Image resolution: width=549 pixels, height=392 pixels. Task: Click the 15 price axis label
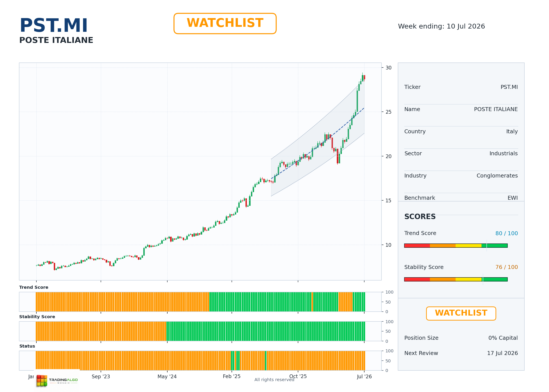pyautogui.click(x=388, y=201)
